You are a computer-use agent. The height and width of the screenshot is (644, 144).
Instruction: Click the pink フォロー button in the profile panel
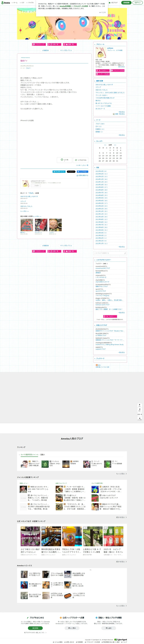point(103,71)
